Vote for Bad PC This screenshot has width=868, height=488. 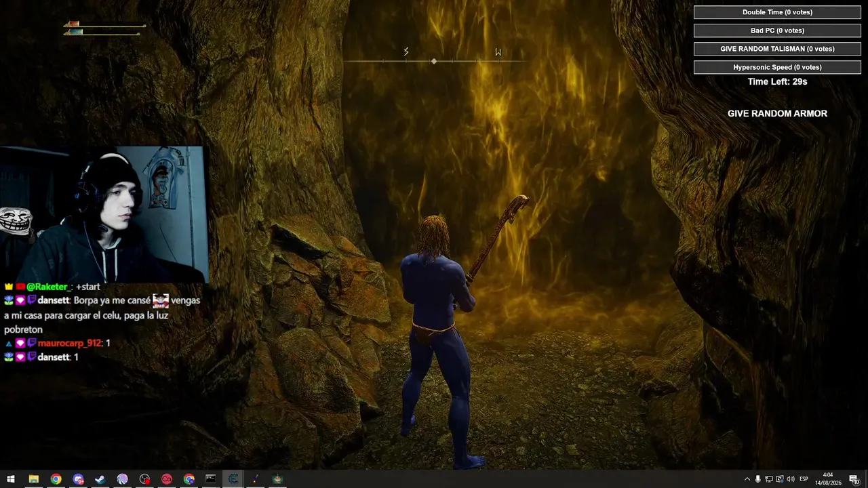point(777,30)
